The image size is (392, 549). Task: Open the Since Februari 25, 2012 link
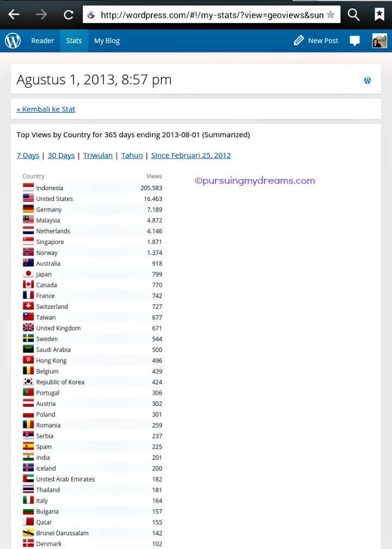(x=191, y=155)
